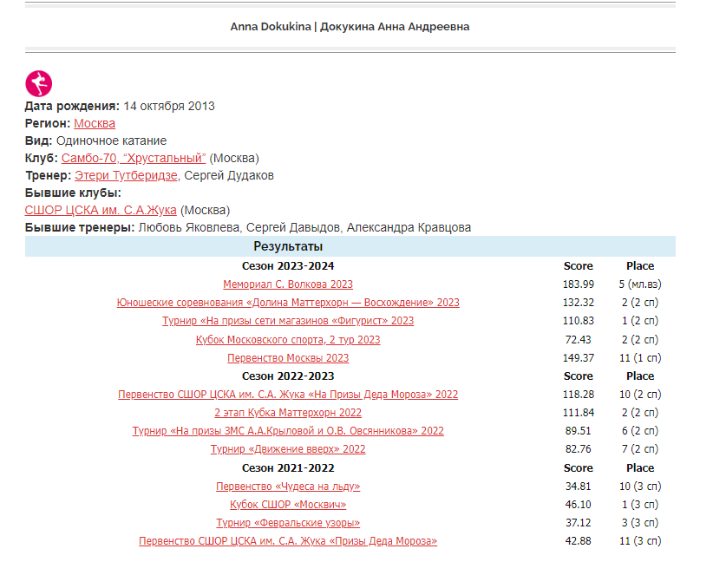This screenshot has height=588, width=713.
Task: Open the «Призы Деда Мороза» 2021-2022 season link
Action: coord(288,541)
